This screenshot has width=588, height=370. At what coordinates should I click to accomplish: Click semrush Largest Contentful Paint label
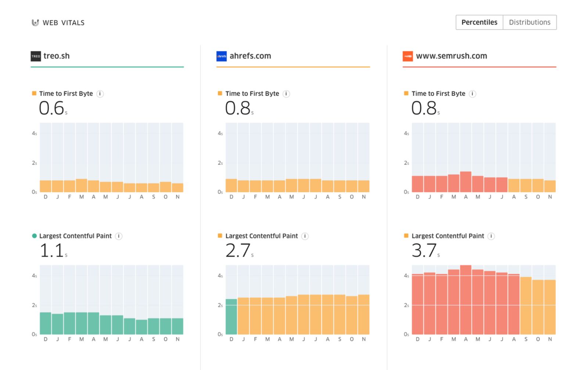[448, 236]
